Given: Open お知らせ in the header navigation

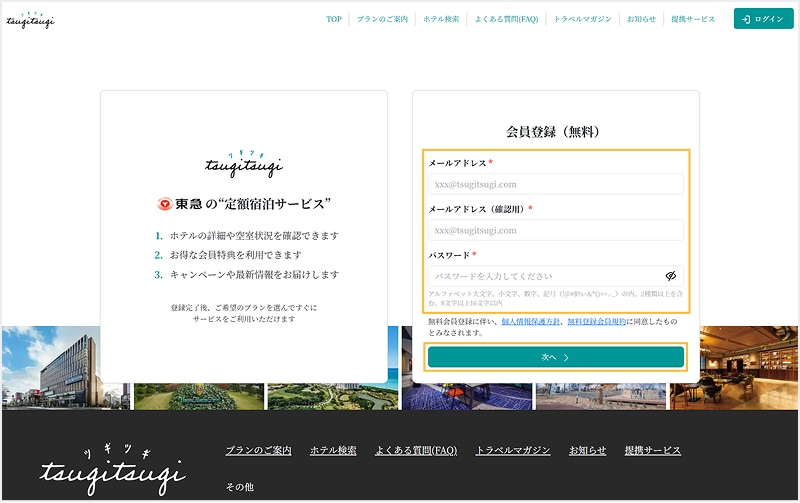Looking at the screenshot, I should [641, 19].
